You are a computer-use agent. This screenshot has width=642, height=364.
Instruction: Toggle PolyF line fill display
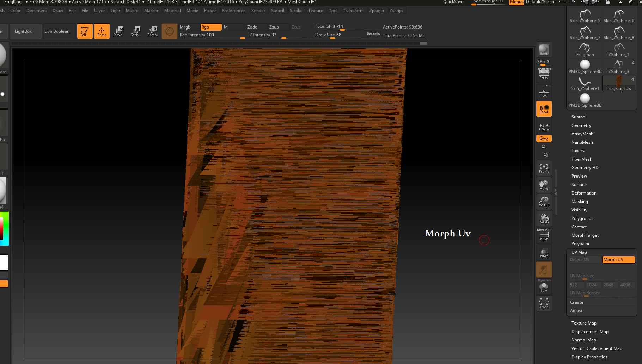pos(544,235)
